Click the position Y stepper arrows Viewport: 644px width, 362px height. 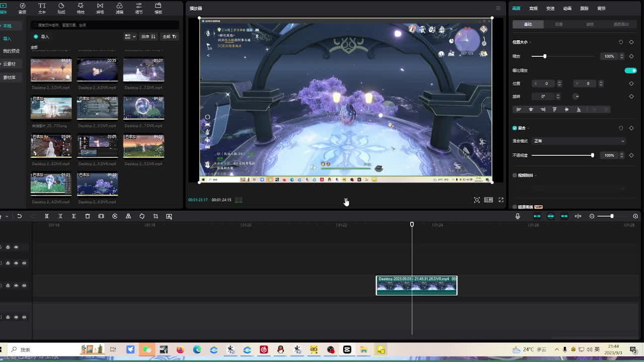coord(601,83)
